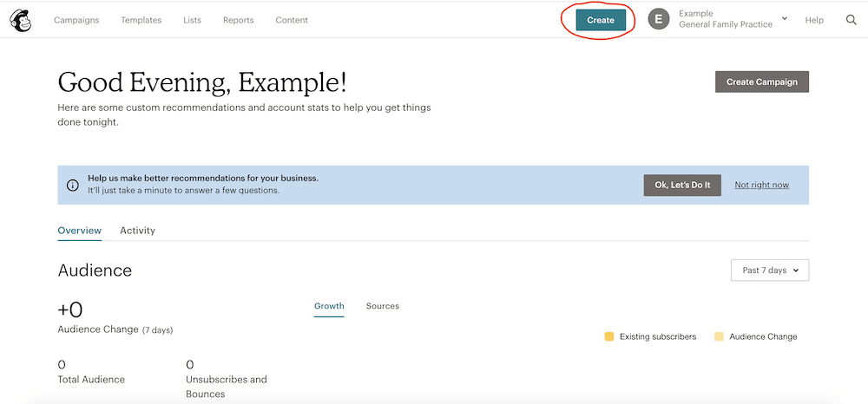Screen dimensions: 868x404
Task: Open the Reports section
Action: pyautogui.click(x=238, y=20)
